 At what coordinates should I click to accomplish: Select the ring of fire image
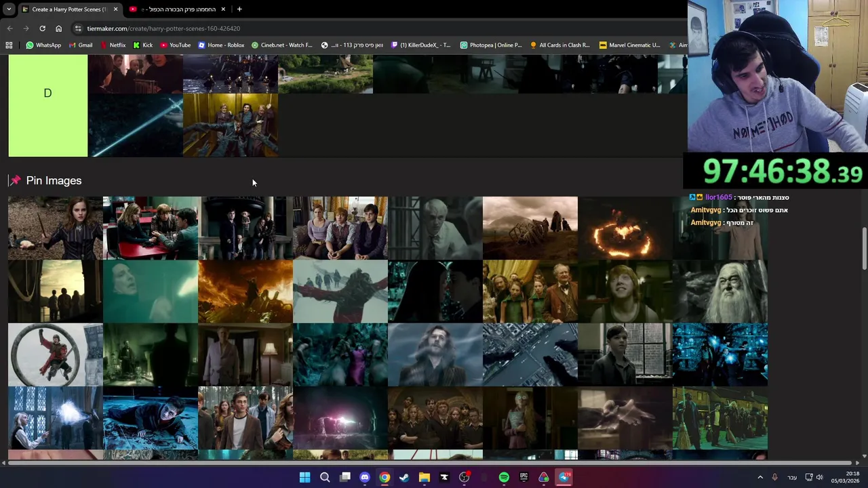pyautogui.click(x=625, y=228)
